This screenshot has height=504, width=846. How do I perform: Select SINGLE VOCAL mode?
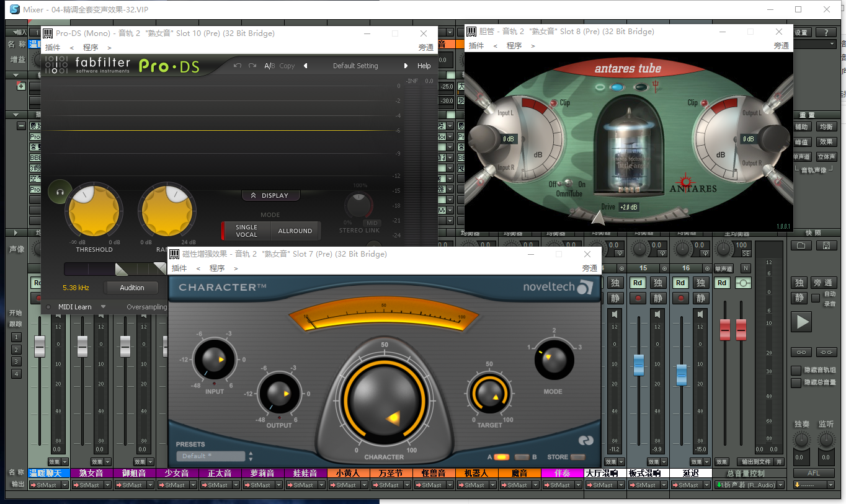246,231
